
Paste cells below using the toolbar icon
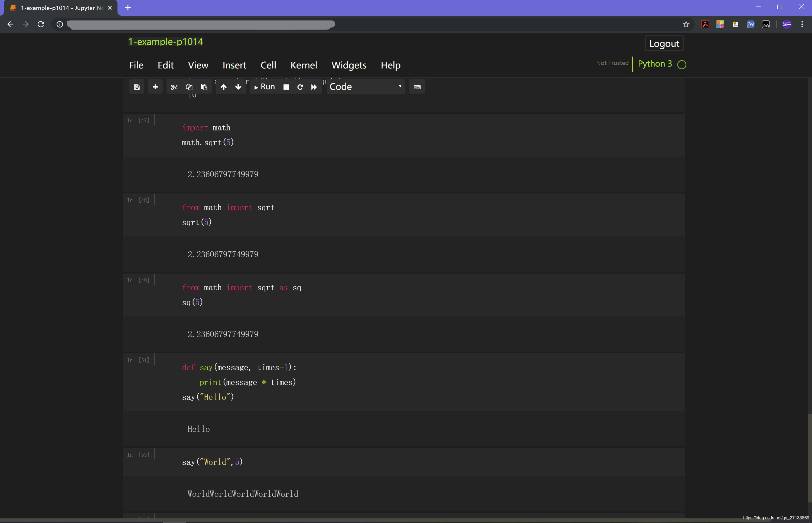pos(204,87)
